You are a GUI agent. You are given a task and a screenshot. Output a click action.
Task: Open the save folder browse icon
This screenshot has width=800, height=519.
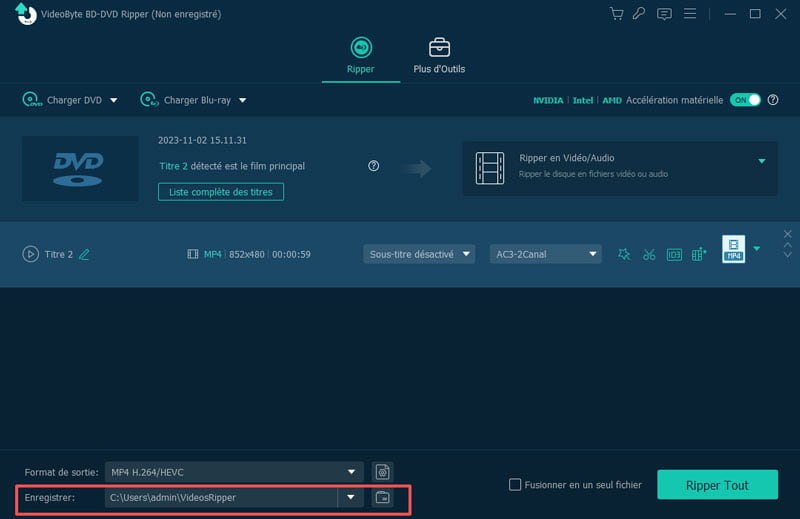[x=381, y=497]
